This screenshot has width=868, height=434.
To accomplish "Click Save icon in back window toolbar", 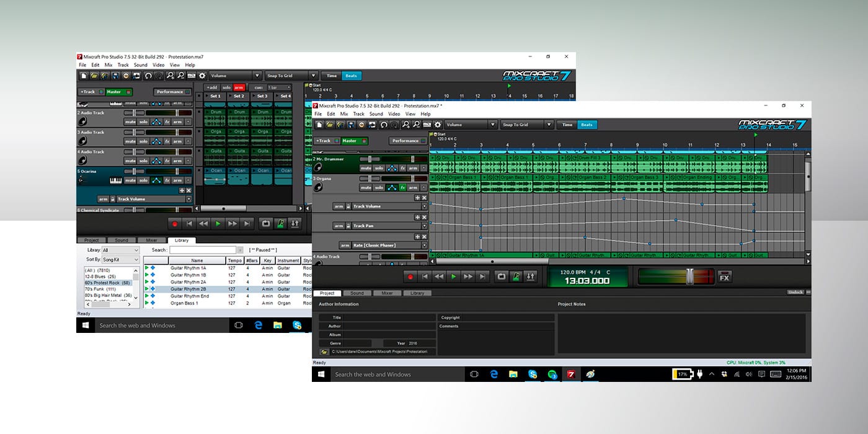I will (x=115, y=76).
